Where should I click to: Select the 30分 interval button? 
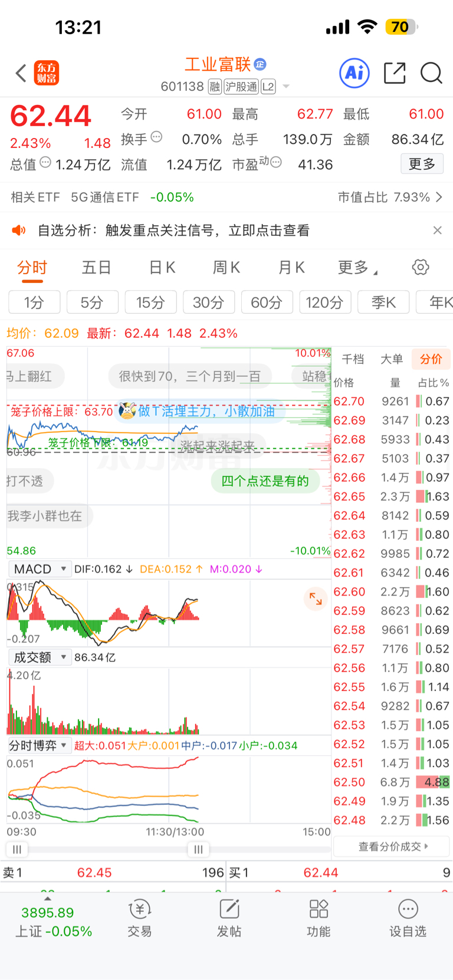(209, 302)
